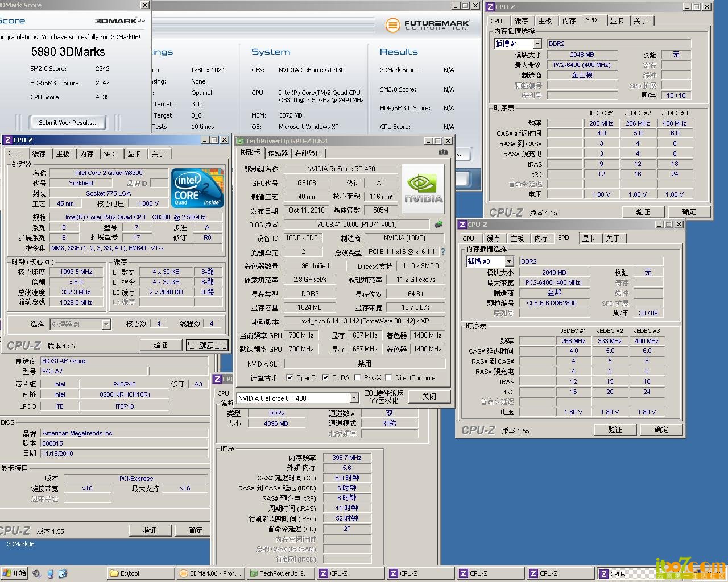Viewport: 728px width, 582px height.
Task: Click the 金士顿 manufacturer field in slot #1
Action: (x=582, y=75)
